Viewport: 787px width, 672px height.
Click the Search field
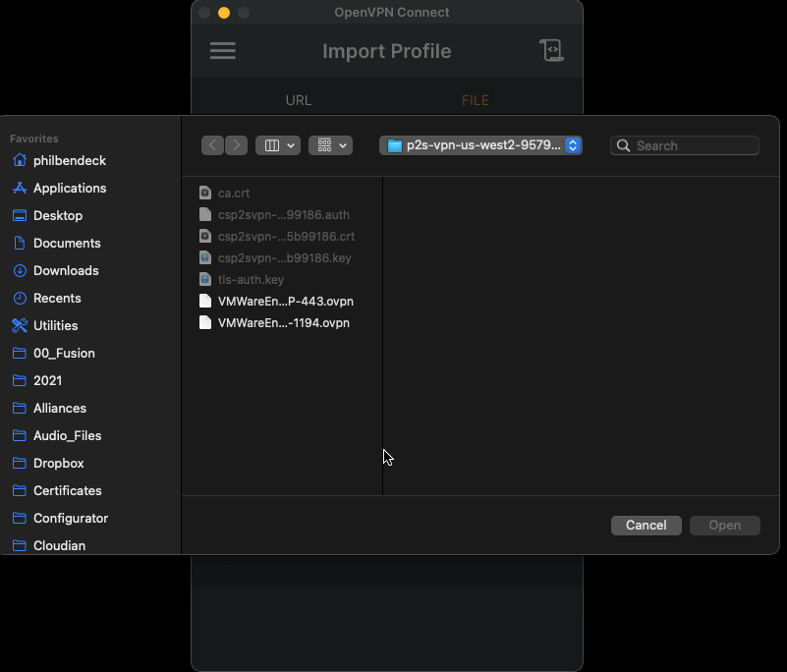(685, 145)
